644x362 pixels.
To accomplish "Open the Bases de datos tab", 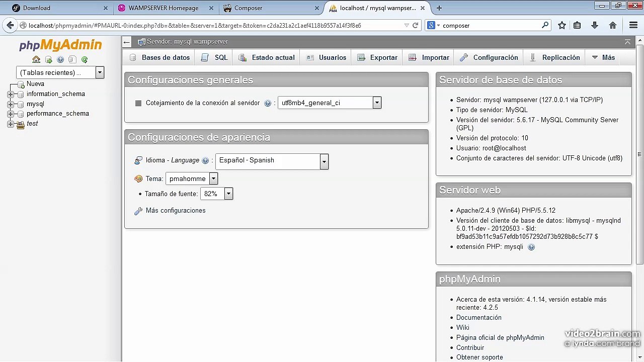I will coord(160,57).
